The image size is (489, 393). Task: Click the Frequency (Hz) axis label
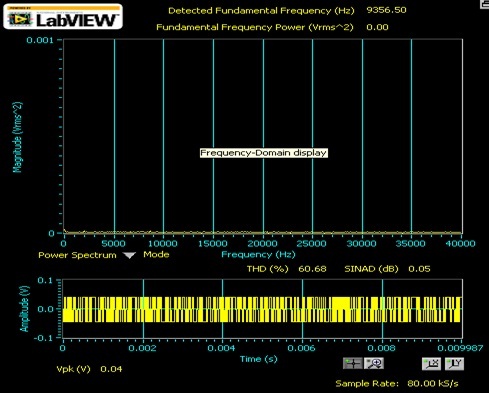[258, 255]
